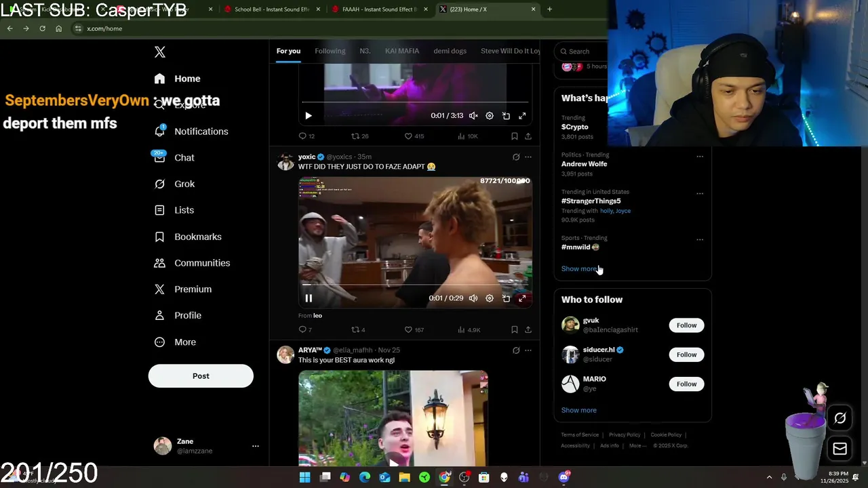Open Communities from the sidebar
868x488 pixels.
pos(192,263)
